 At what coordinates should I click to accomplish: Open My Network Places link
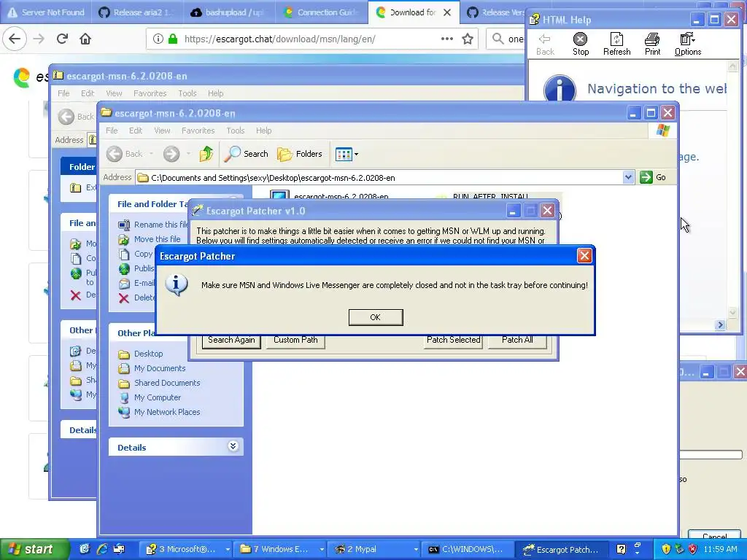[167, 412]
